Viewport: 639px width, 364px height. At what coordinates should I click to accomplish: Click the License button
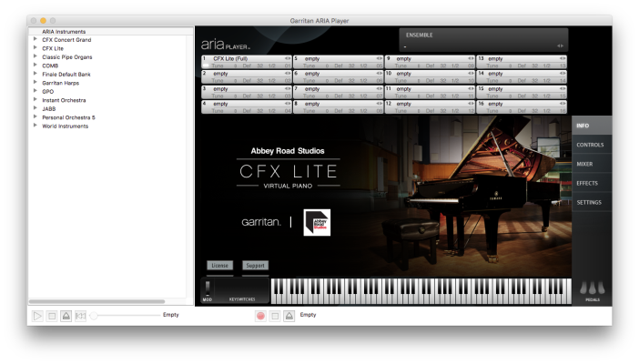[x=219, y=266]
